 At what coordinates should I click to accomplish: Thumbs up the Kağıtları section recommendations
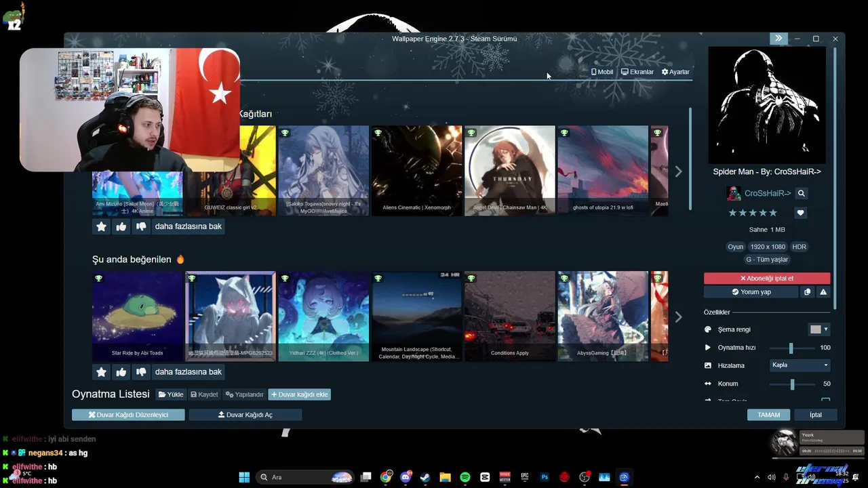[121, 226]
